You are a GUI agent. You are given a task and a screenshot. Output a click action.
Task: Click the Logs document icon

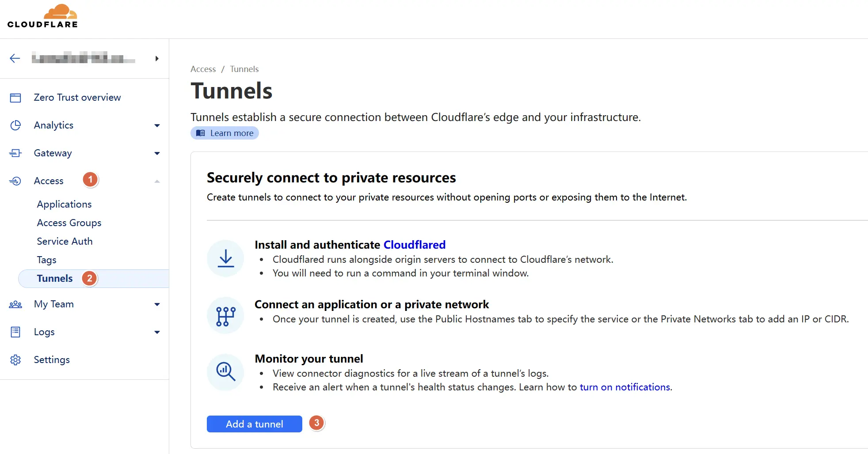(x=15, y=332)
